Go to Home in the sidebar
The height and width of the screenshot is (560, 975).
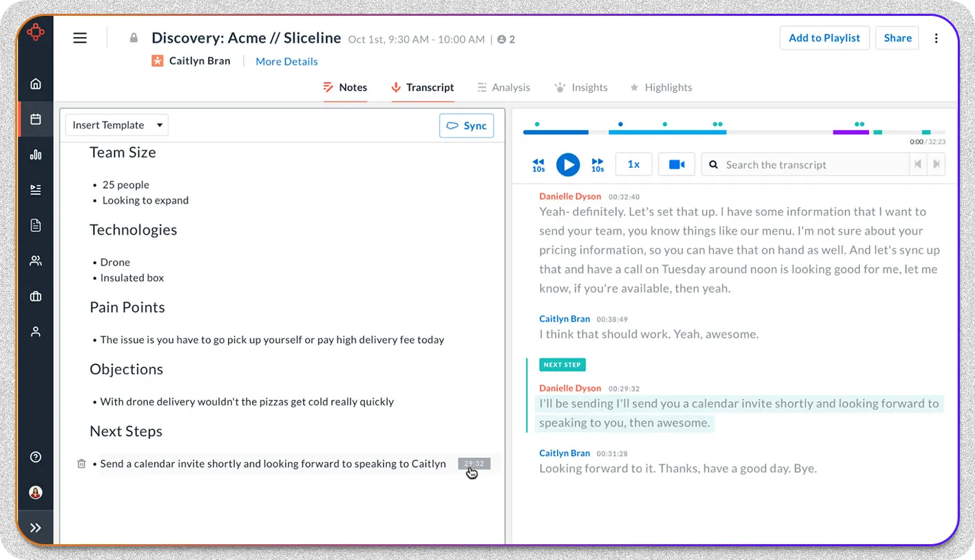coord(36,84)
